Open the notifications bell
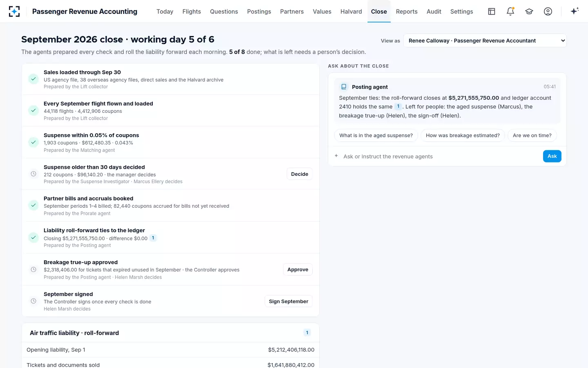 point(510,11)
